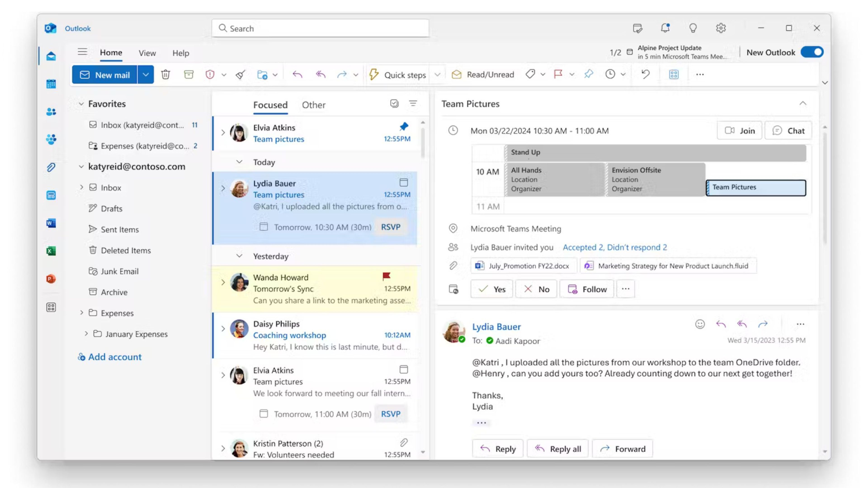Viewport: 868px width, 488px height.
Task: Open the New mail dropdown arrow
Action: [x=146, y=74]
